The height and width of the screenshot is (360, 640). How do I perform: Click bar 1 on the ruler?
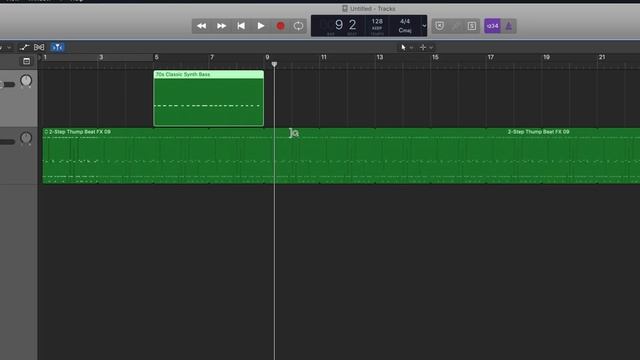pyautogui.click(x=45, y=57)
